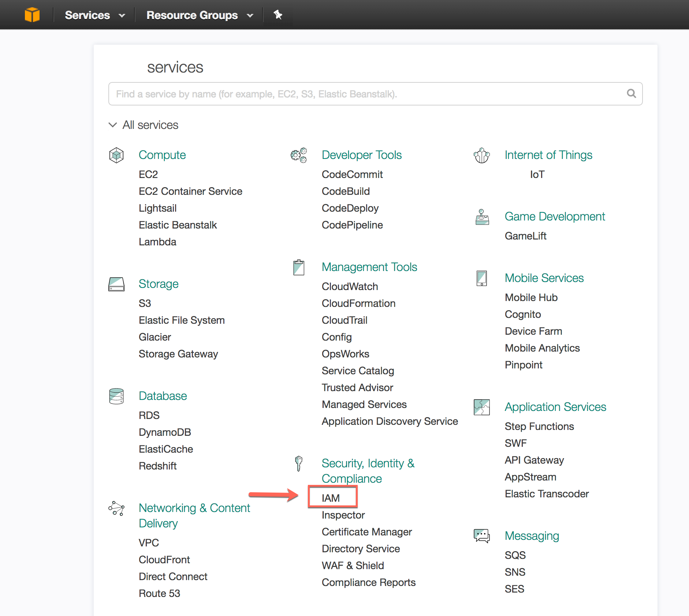Focus the Find a service search field
Image resolution: width=689 pixels, height=616 pixels.
pyautogui.click(x=366, y=94)
